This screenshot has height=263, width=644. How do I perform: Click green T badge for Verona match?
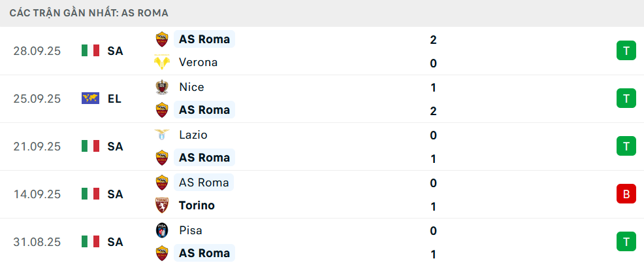click(626, 50)
